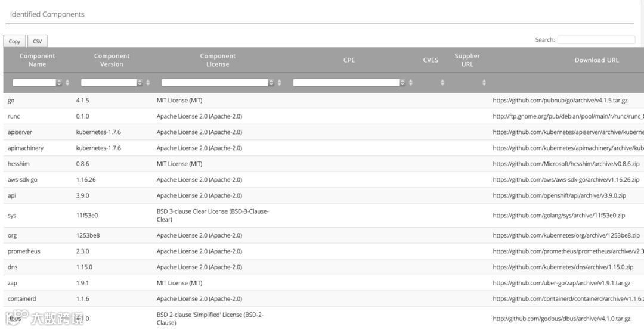Viewport: 644px width, 330px height.
Task: Click the pubnub go download URL
Action: 560,101
